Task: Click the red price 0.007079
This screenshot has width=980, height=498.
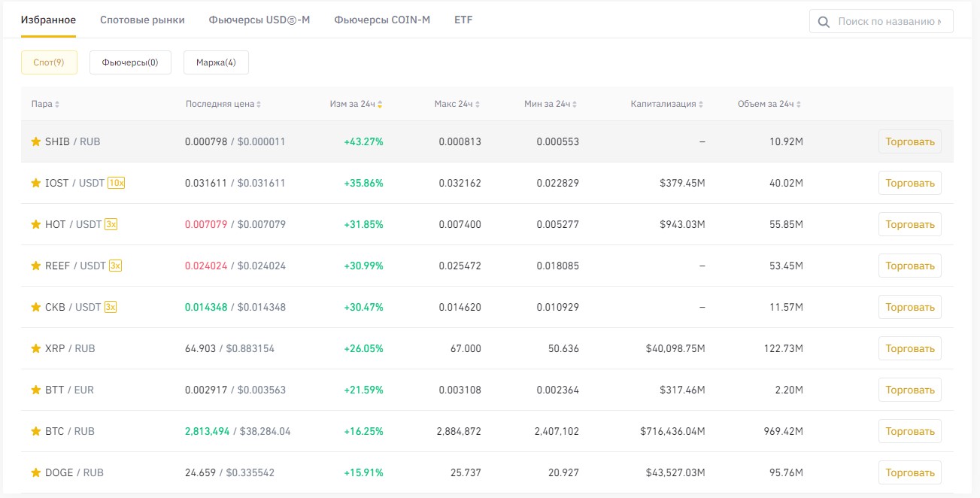Action: click(206, 224)
